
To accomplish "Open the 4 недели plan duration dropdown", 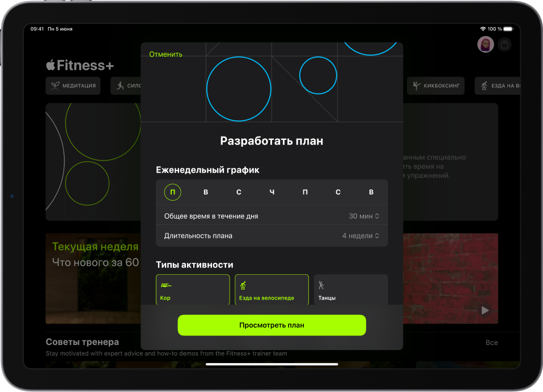I will click(360, 236).
